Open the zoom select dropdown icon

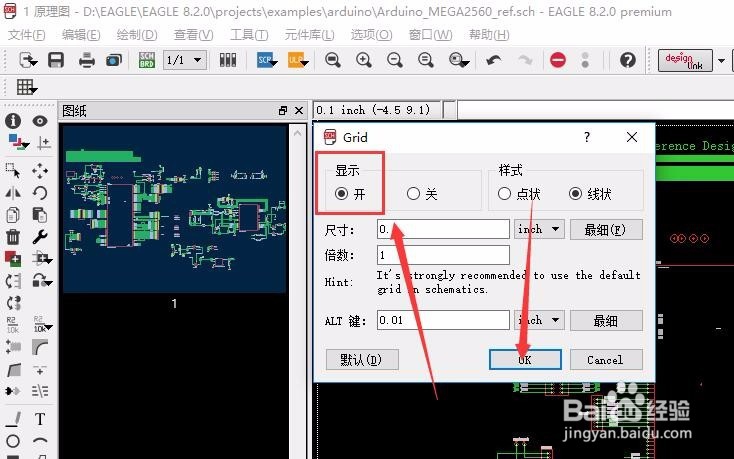click(459, 60)
